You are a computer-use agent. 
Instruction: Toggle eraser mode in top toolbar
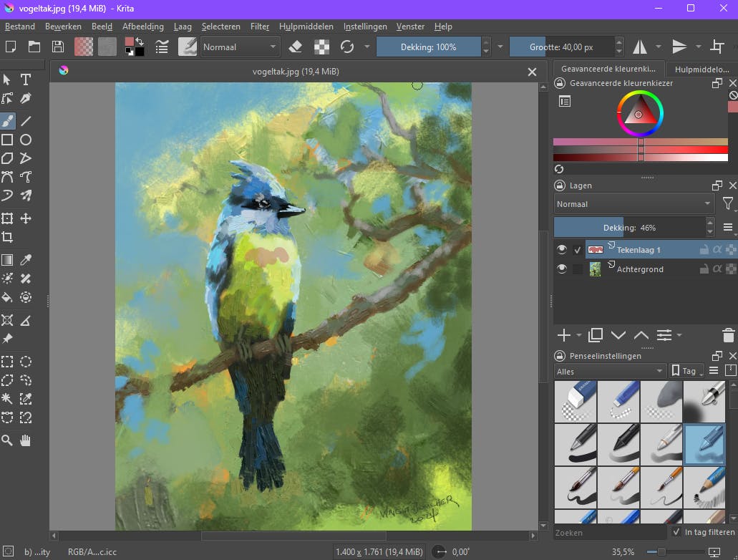pyautogui.click(x=296, y=47)
